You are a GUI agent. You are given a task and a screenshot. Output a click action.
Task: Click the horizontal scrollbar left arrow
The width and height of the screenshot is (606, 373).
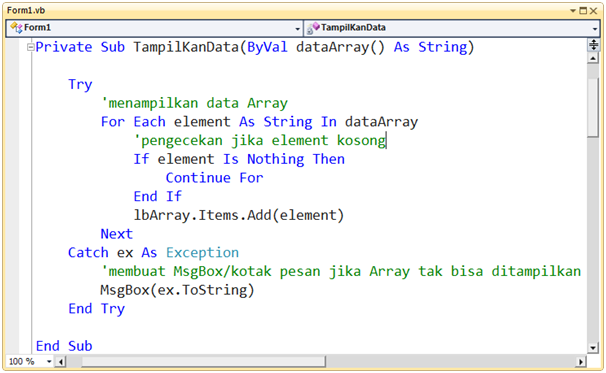pyautogui.click(x=61, y=362)
